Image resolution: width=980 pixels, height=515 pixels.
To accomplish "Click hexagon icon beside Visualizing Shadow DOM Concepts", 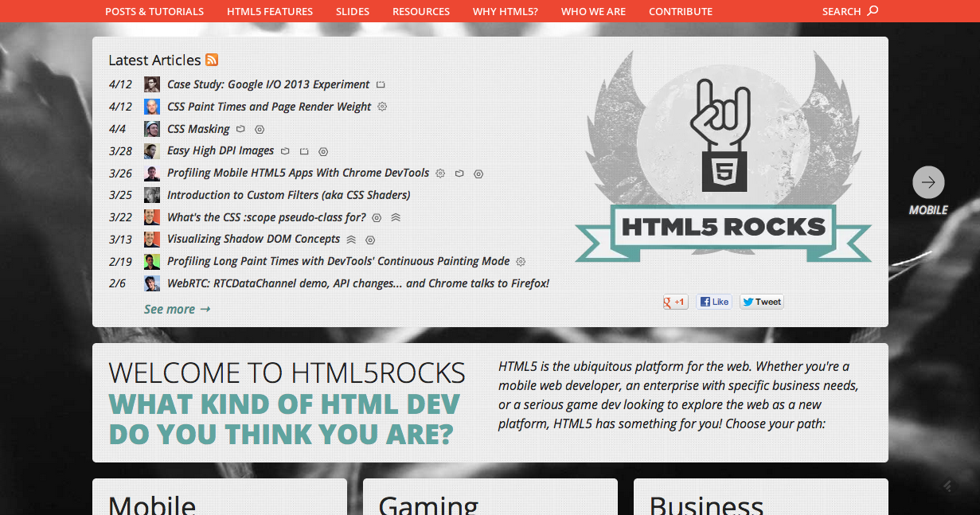I will 370,240.
